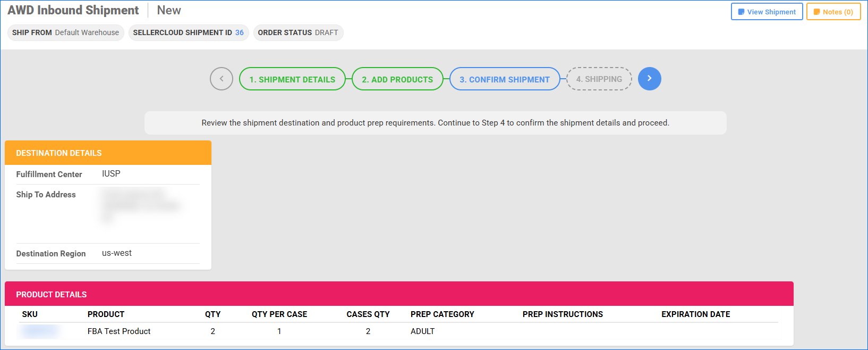868x350 pixels.
Task: Click the Prep Instructions column header
Action: point(563,314)
